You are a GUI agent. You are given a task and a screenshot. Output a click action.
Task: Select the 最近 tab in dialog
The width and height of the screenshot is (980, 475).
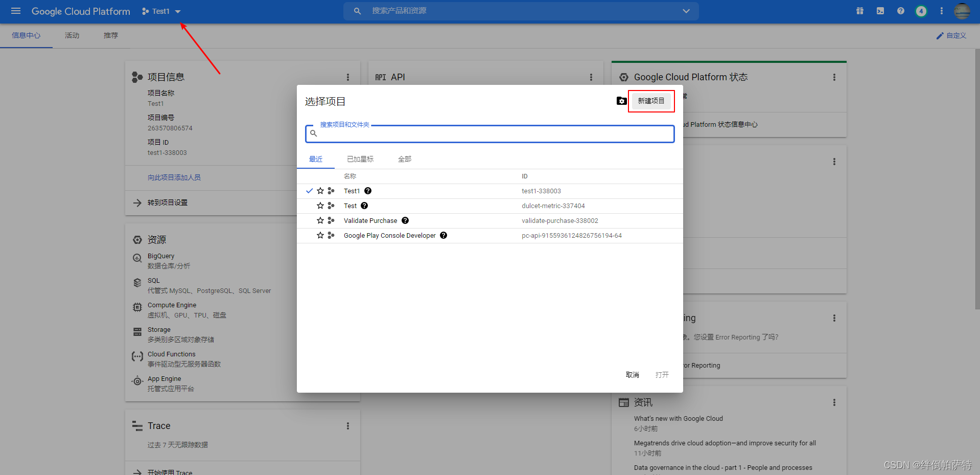point(316,159)
